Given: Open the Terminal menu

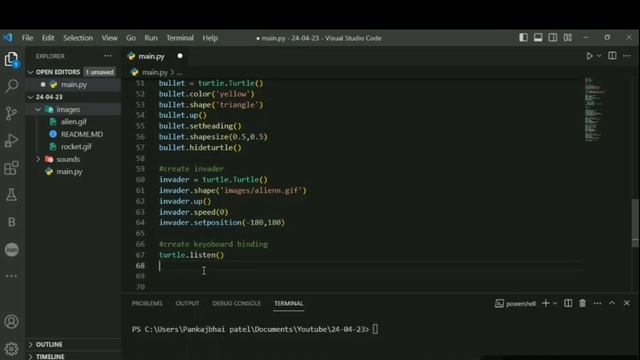Looking at the screenshot, I should pos(180,38).
